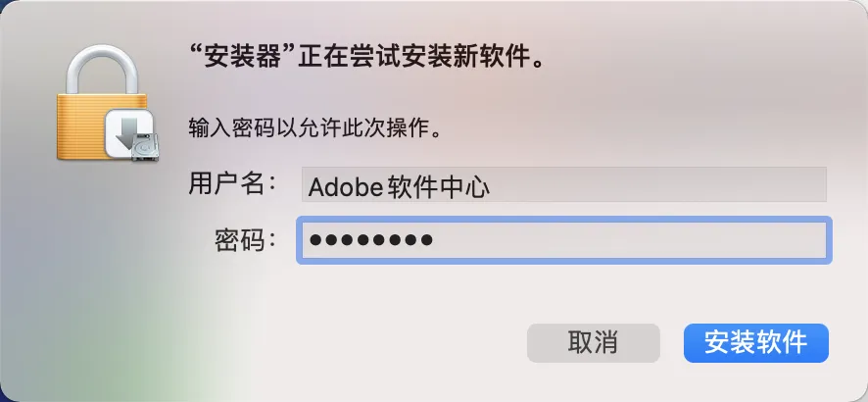Viewport: 868px width, 402px height.
Task: Click the 用户名 label
Action: 232,184
